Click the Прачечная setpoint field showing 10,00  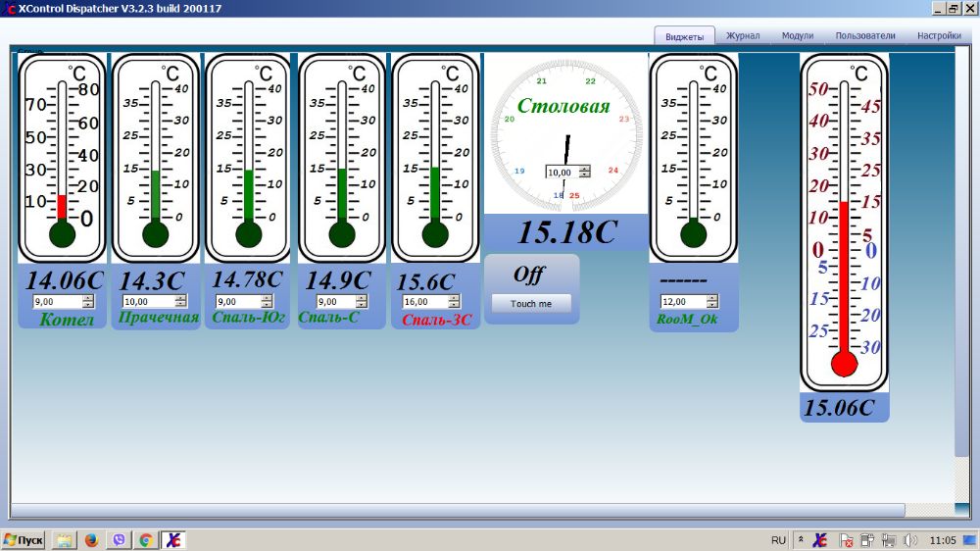tap(149, 301)
